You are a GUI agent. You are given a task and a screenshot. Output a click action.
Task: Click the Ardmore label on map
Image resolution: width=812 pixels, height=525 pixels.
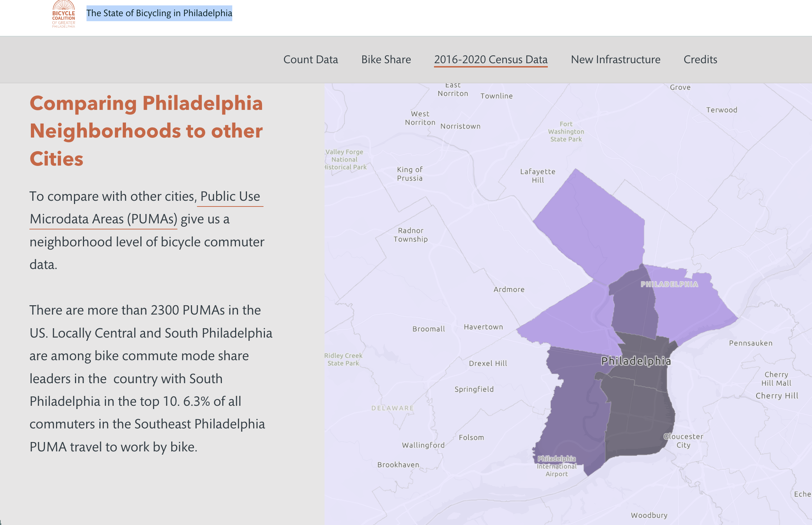click(x=509, y=289)
